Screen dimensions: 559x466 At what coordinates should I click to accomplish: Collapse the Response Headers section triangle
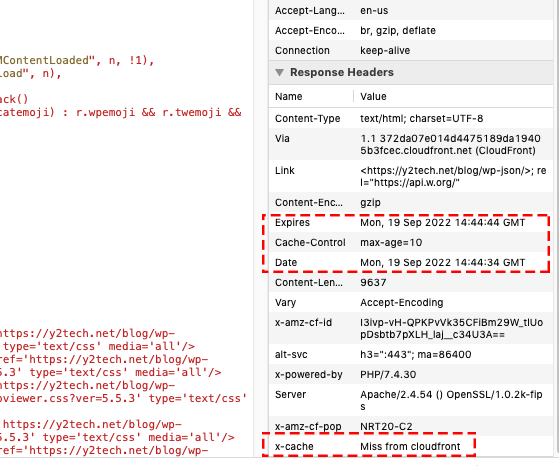pos(280,73)
